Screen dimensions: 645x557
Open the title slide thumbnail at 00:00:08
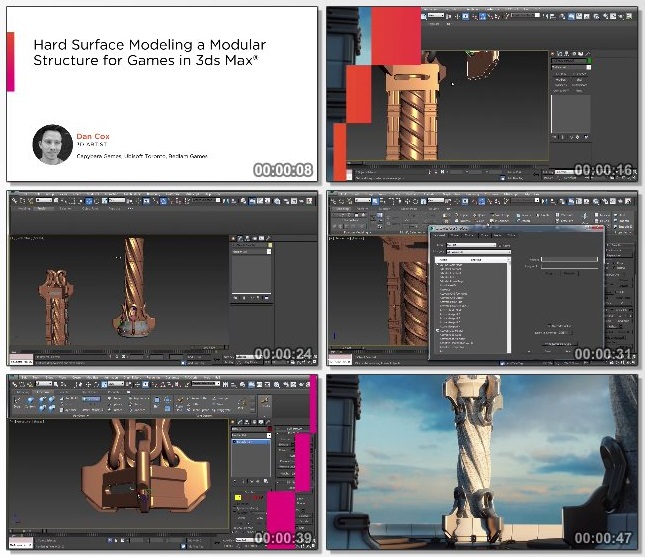coord(162,94)
